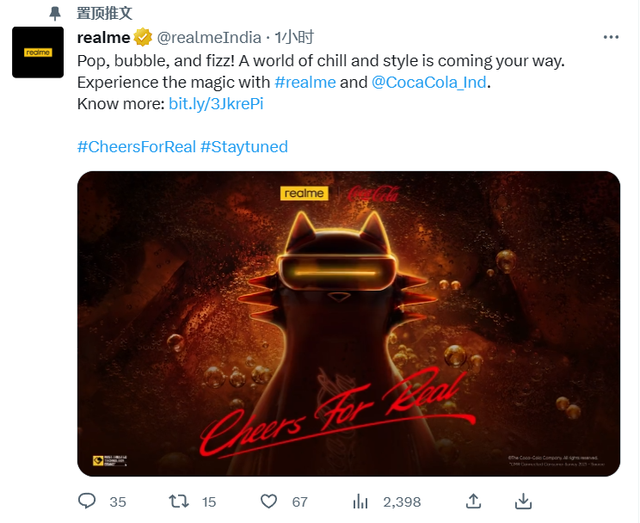The height and width of the screenshot is (523, 640).
Task: Click the 2,398 view count
Action: coord(402,502)
